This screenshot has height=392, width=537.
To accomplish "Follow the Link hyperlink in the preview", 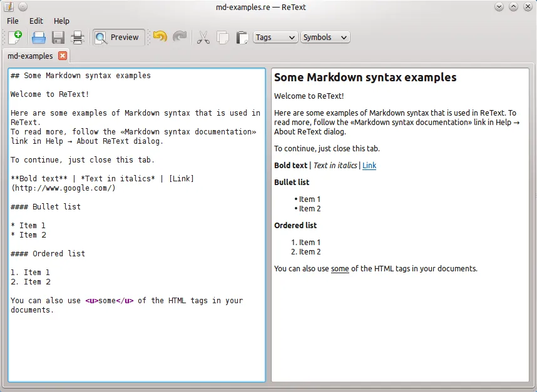I will pyautogui.click(x=369, y=165).
